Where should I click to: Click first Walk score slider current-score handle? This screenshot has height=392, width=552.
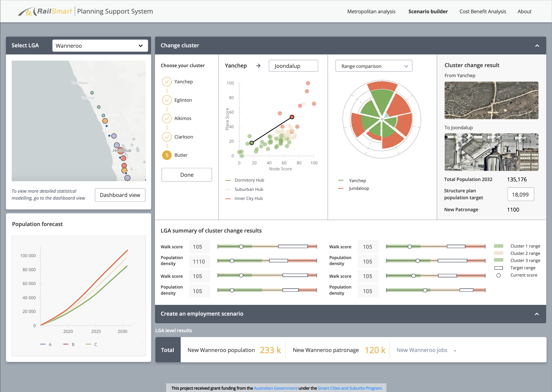[x=241, y=246]
